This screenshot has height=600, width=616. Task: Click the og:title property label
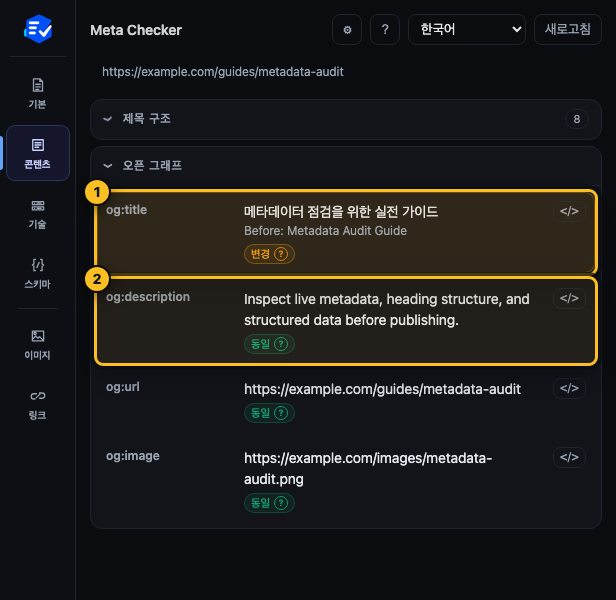126,210
